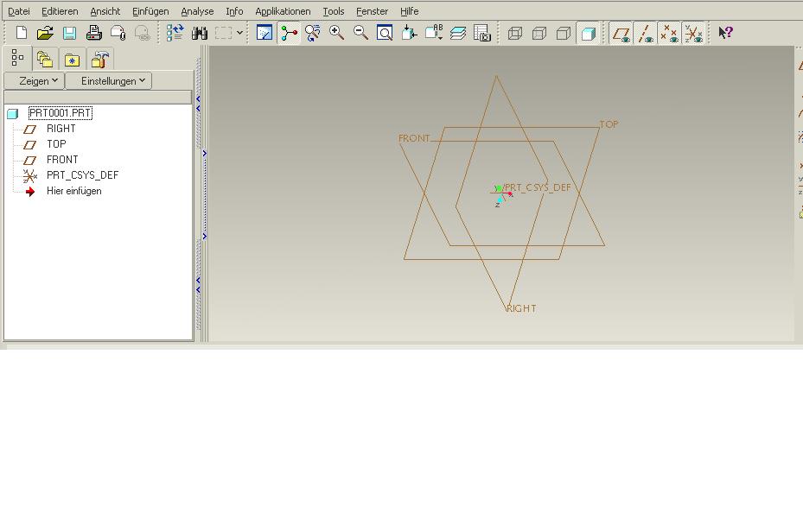This screenshot has width=803, height=532.
Task: Select the FRONT datum plane tree item
Action: tap(62, 160)
